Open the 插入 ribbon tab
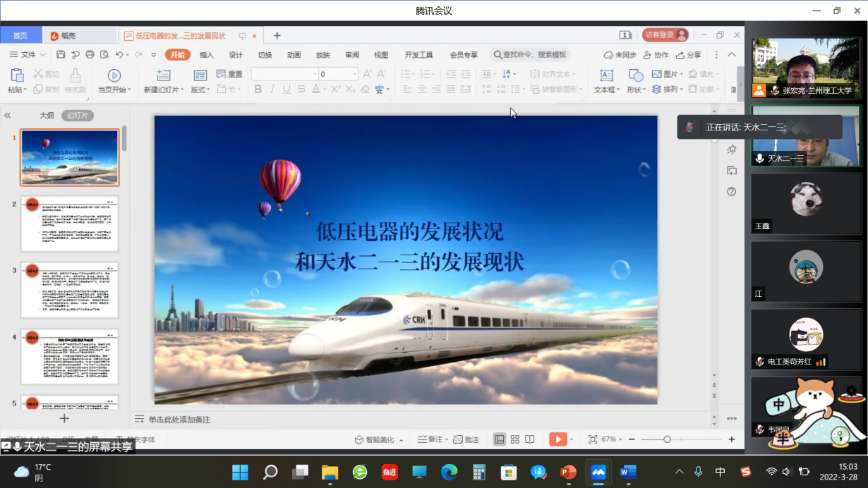The height and width of the screenshot is (488, 868). coord(206,55)
